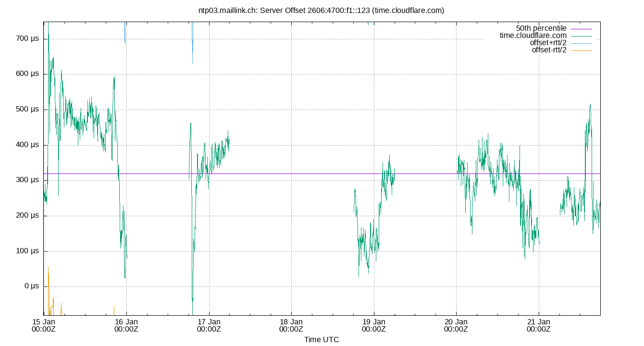
Task: Select the "50th percentile" legend label
Action: pyautogui.click(x=541, y=28)
